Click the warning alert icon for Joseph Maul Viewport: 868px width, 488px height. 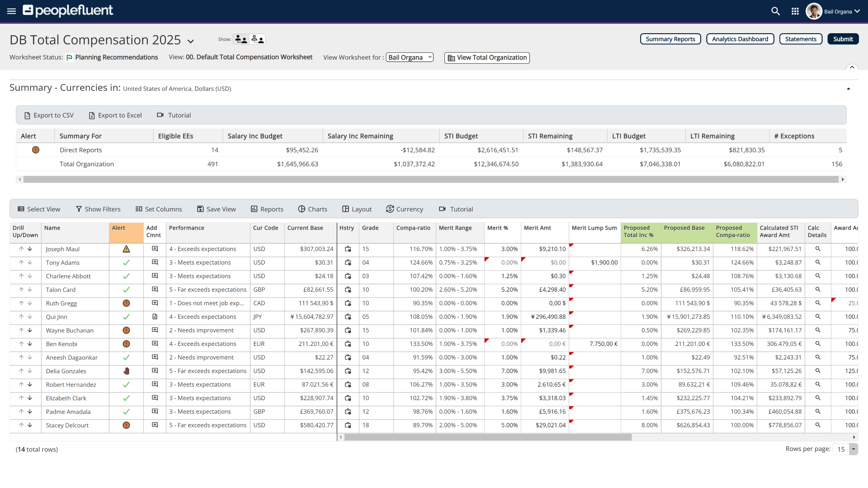tap(126, 249)
